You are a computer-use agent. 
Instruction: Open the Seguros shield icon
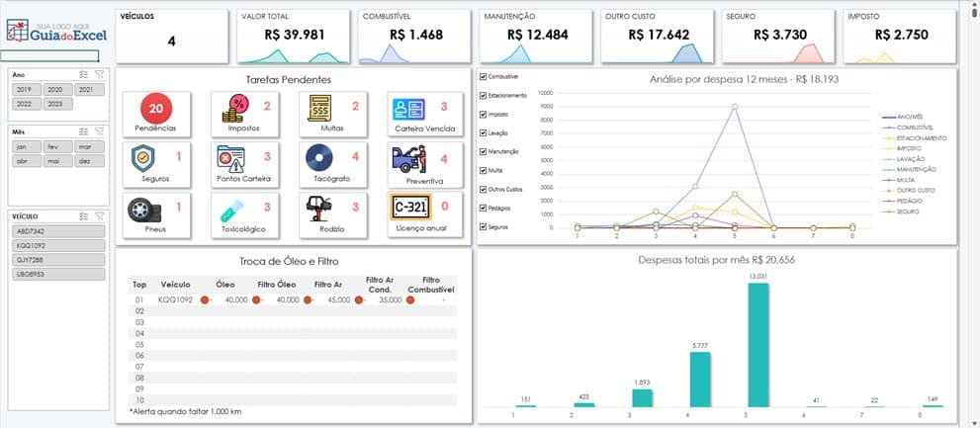[x=143, y=158]
